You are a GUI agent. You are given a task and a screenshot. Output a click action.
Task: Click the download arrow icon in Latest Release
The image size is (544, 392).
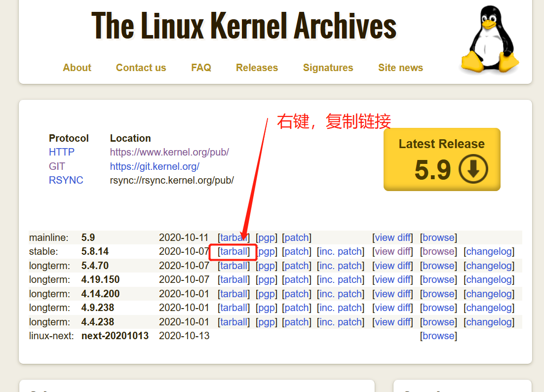(x=473, y=169)
